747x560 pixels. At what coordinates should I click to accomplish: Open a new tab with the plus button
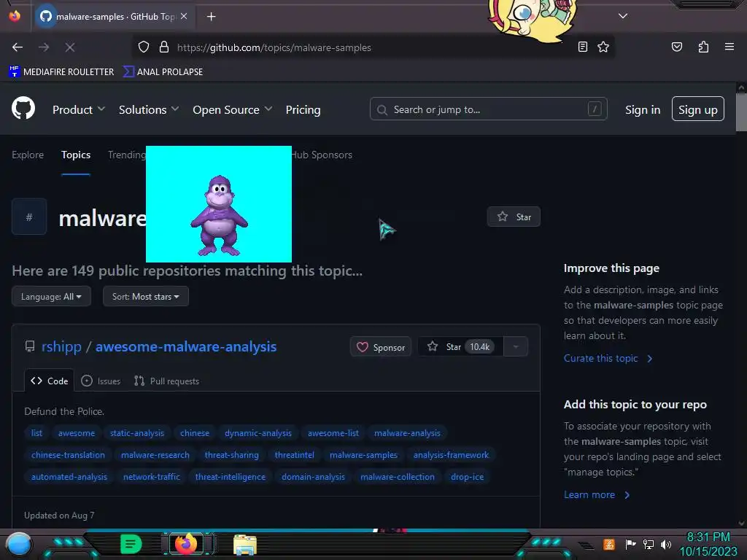[x=211, y=17]
